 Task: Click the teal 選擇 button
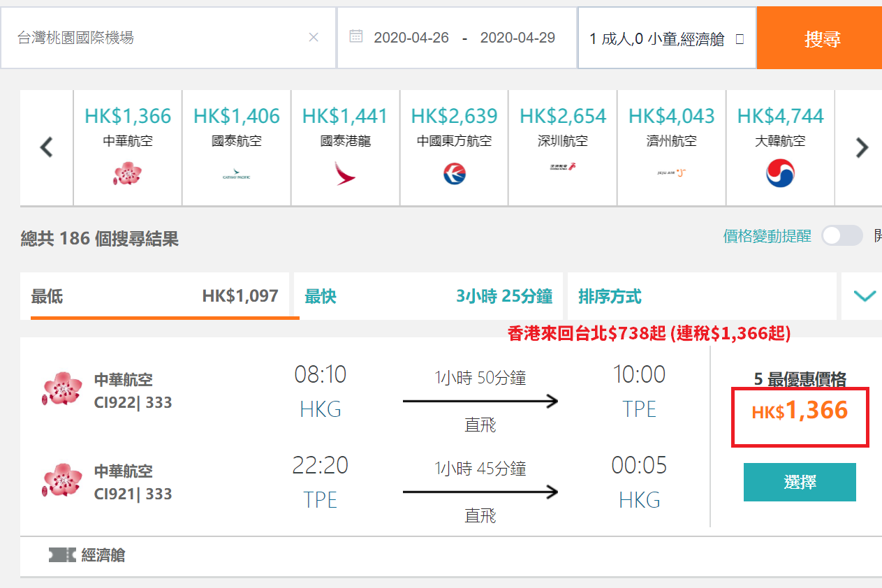point(800,482)
